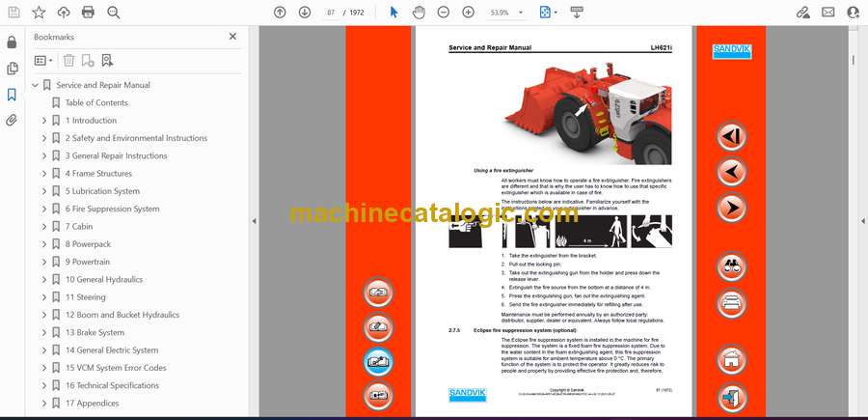Select the 11 Steering bookmark
This screenshot has height=420, width=868.
click(85, 297)
